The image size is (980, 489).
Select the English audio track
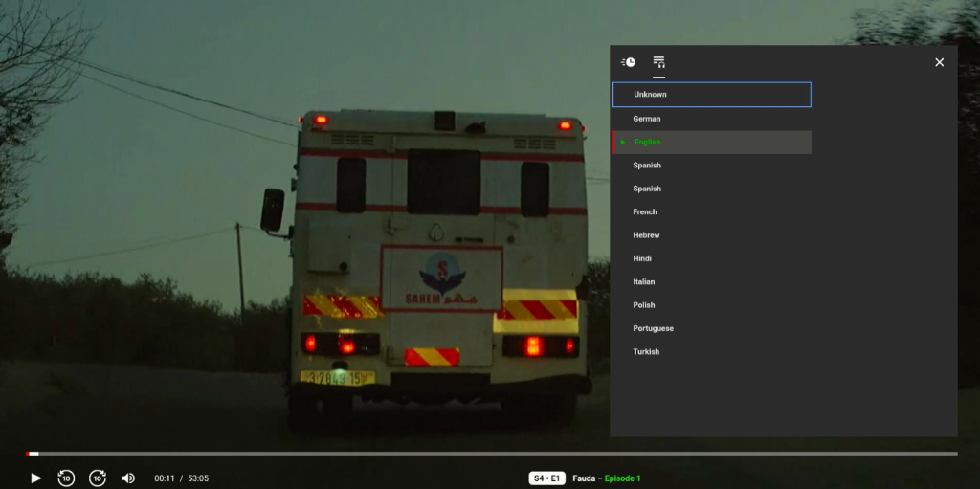pyautogui.click(x=712, y=142)
